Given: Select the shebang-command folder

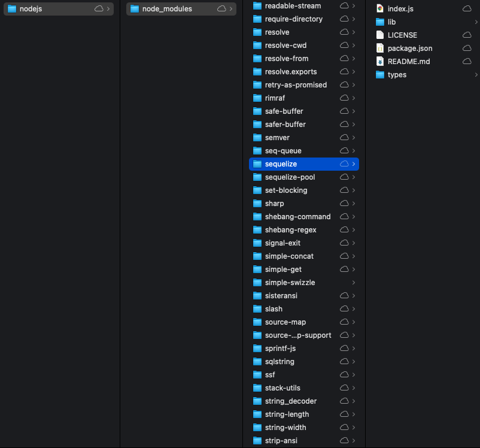Looking at the screenshot, I should (304, 217).
